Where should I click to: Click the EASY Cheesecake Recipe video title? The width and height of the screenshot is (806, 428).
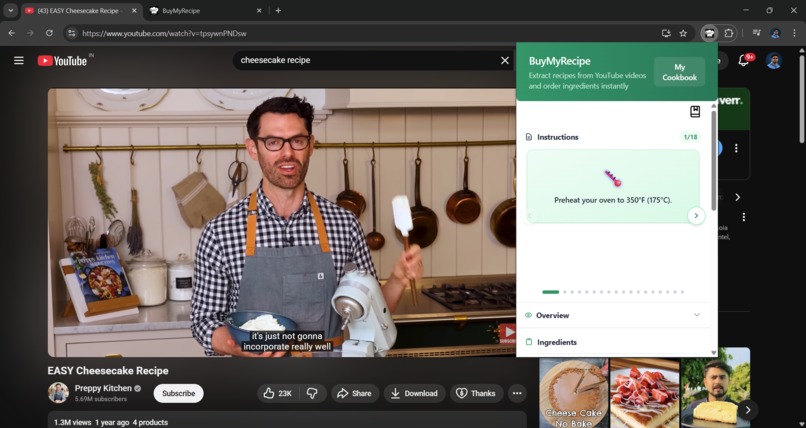point(108,370)
